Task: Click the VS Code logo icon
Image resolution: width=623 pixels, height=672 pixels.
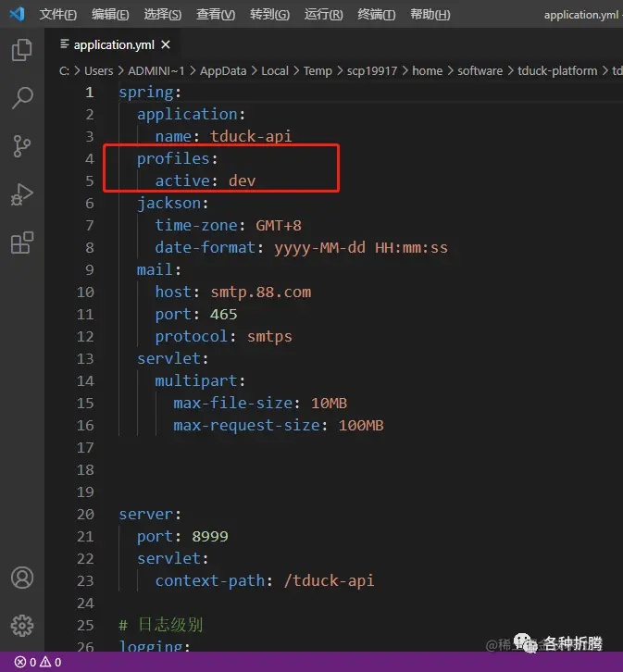Action: pos(18,14)
